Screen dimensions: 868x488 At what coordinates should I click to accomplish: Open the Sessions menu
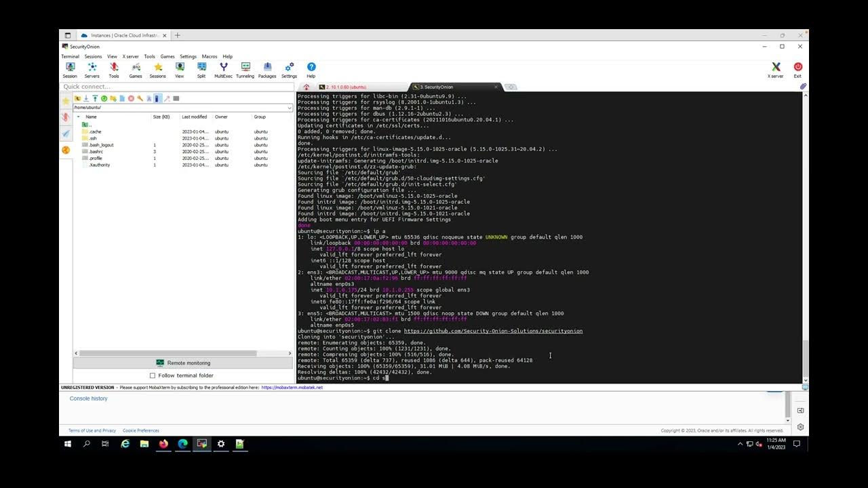(x=93, y=56)
